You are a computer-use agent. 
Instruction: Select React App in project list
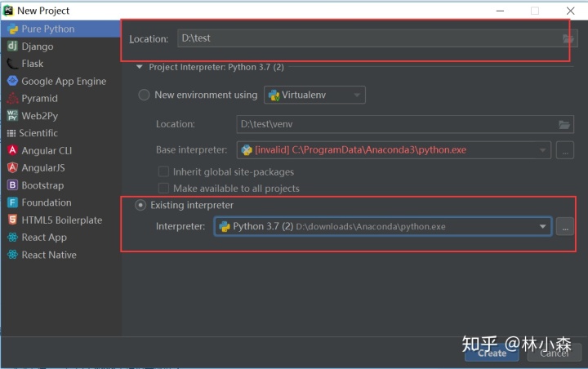[60, 237]
